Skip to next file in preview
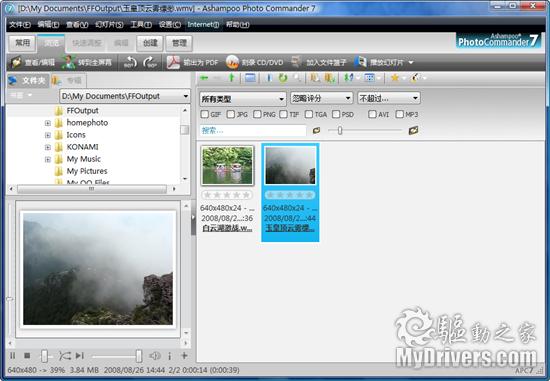Viewport: 550px width, 381px height. 80,356
